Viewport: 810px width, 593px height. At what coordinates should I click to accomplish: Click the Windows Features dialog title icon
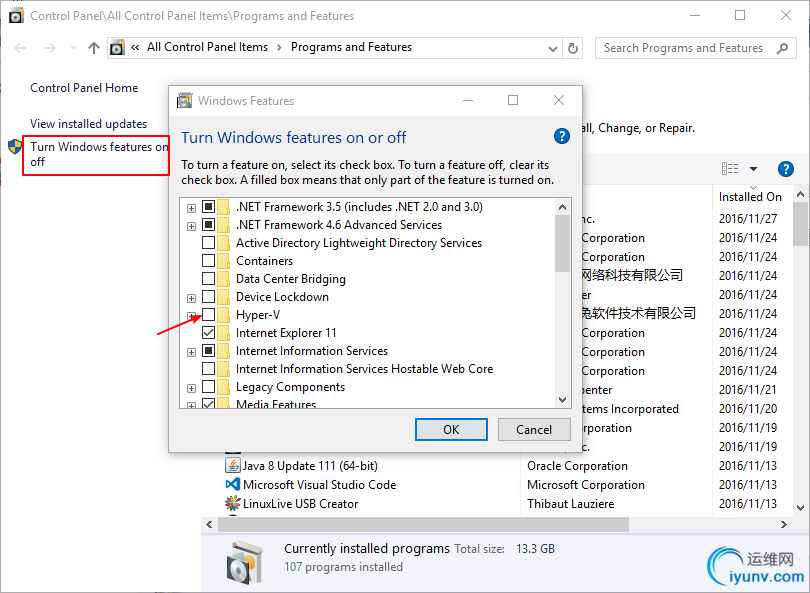[184, 100]
